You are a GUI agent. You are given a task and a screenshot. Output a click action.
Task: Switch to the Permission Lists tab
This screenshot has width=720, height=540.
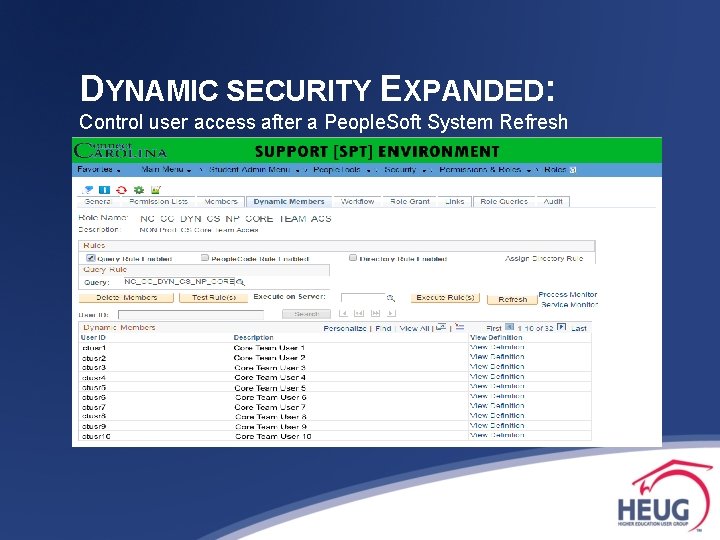tap(158, 202)
